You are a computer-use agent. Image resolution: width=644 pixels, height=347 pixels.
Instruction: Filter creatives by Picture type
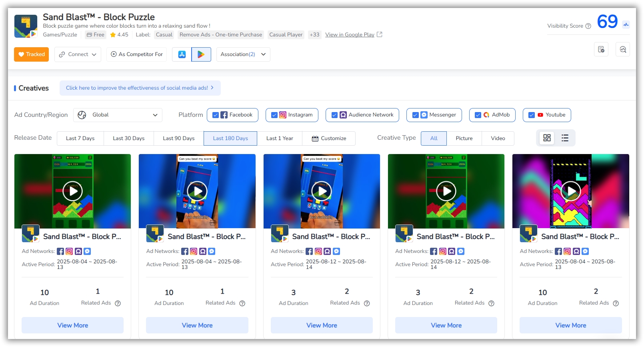pos(464,138)
